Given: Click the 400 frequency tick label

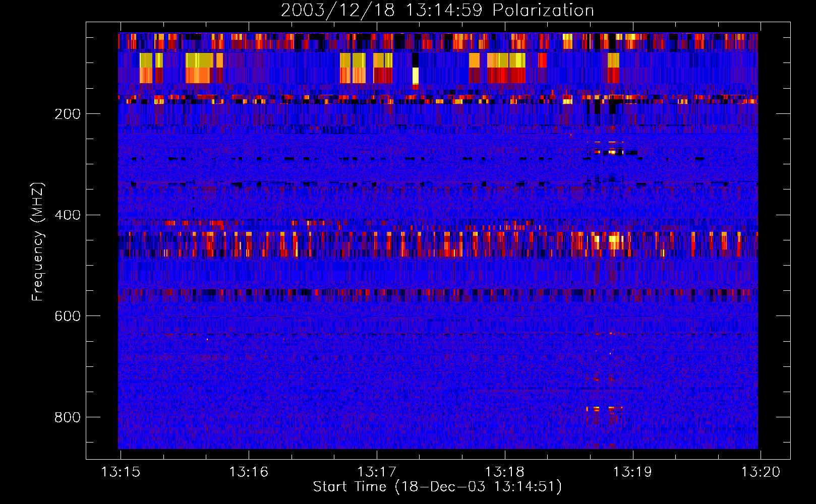Looking at the screenshot, I should point(68,215).
